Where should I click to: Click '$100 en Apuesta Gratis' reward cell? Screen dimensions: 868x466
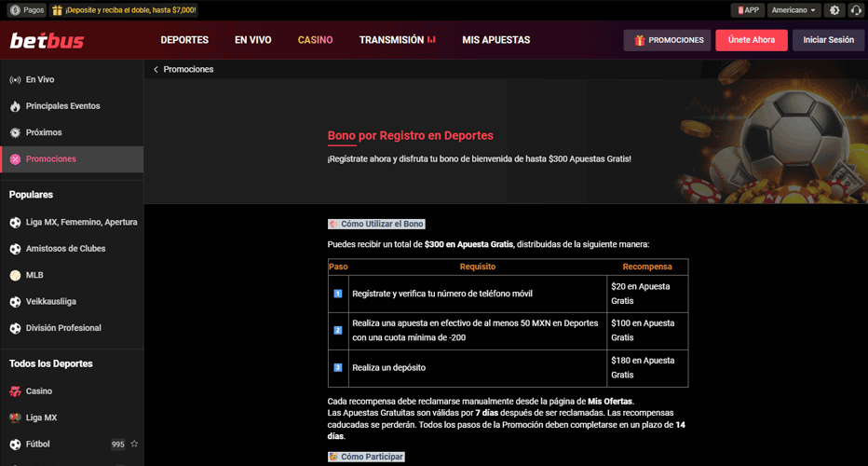pos(647,330)
